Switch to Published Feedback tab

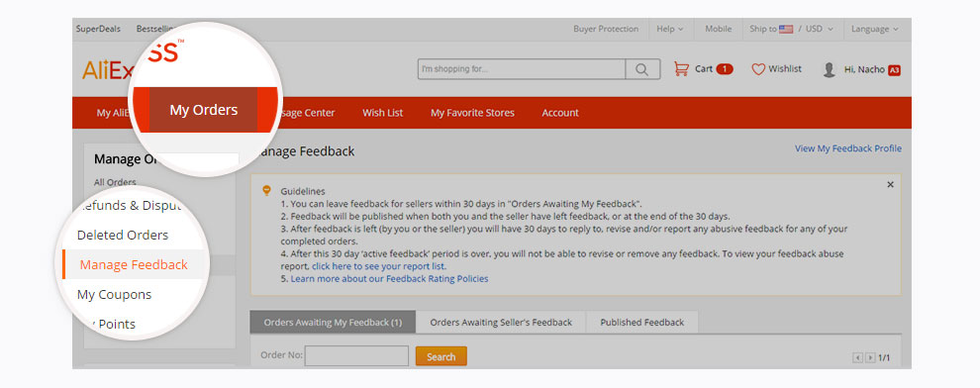click(641, 323)
